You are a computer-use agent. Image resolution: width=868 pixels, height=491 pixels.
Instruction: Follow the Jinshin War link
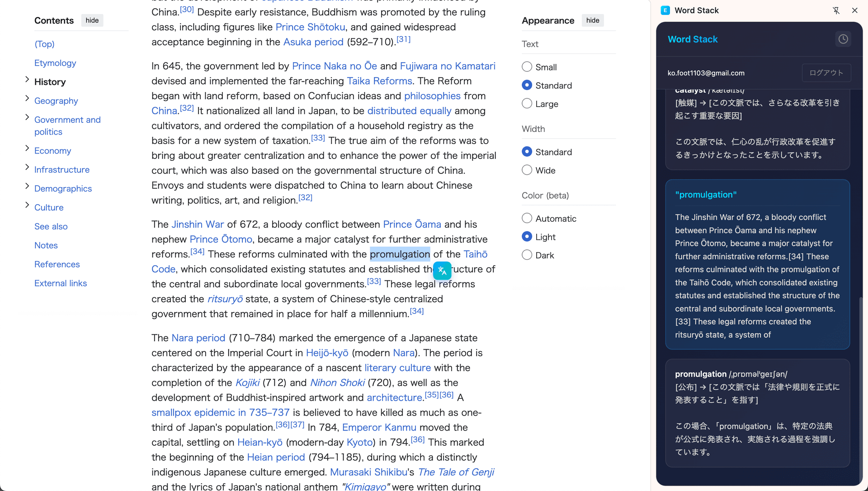197,224
